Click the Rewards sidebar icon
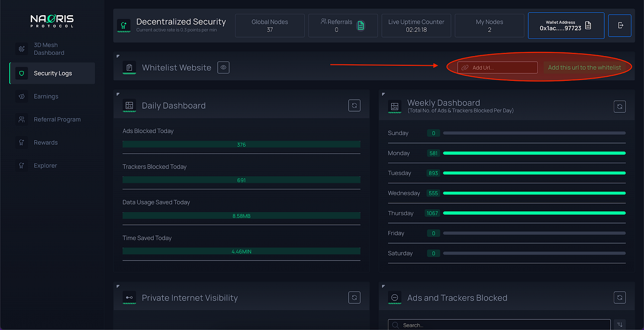This screenshot has height=330, width=644. (22, 142)
